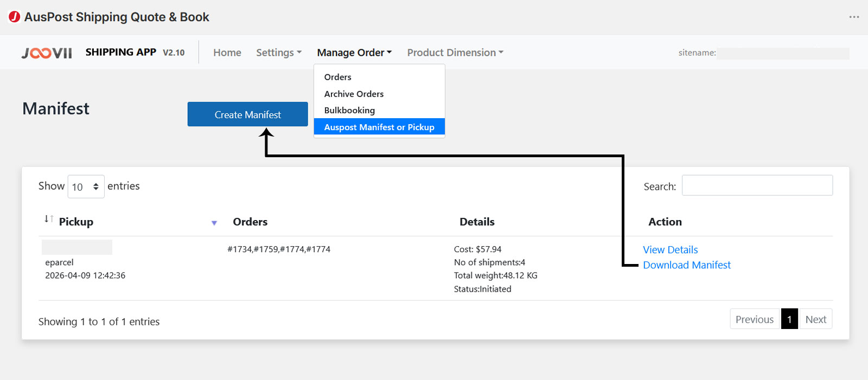Focus the Search input field
Image resolution: width=868 pixels, height=380 pixels.
(x=757, y=185)
